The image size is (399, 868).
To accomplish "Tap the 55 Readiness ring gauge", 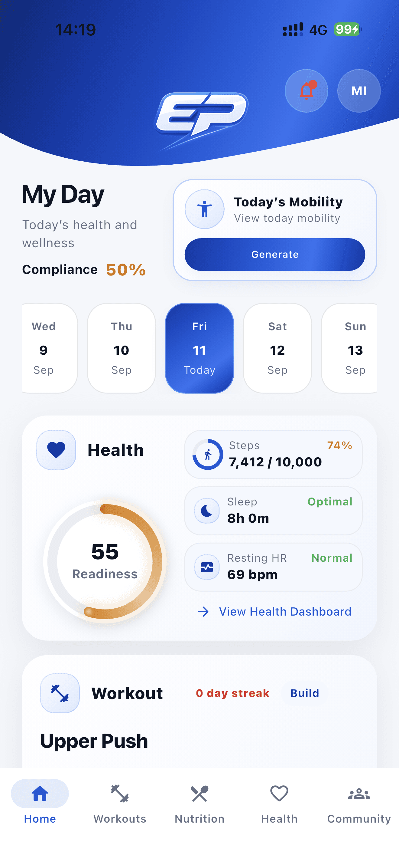I will pos(105,561).
